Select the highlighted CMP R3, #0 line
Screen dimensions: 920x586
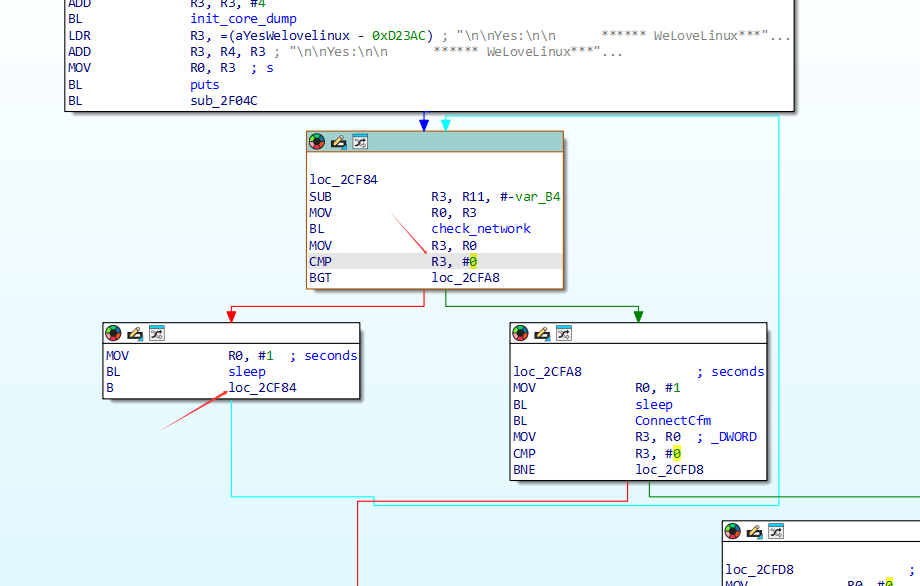(x=435, y=261)
